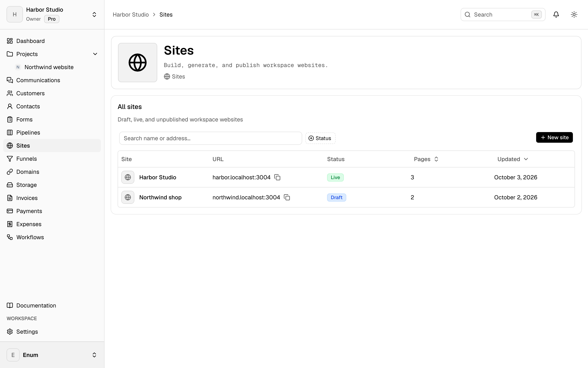
Task: Open the Status filter
Action: (320, 138)
